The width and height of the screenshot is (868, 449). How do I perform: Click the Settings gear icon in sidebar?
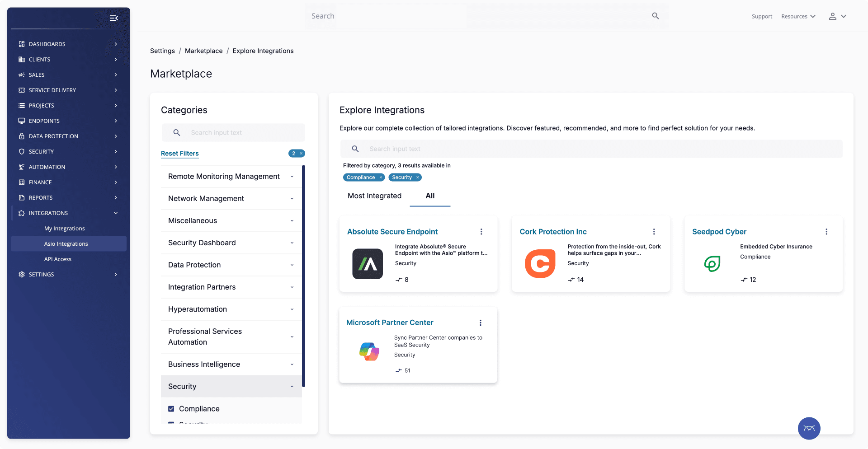[22, 274]
